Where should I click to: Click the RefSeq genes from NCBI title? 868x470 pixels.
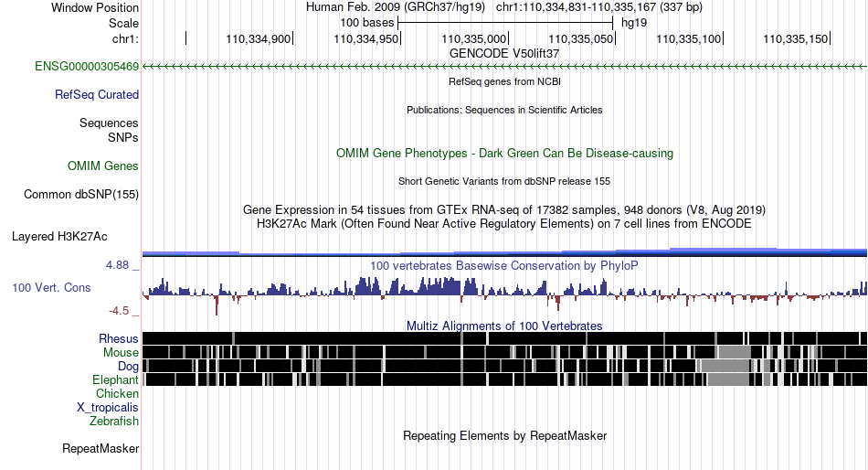(x=504, y=81)
